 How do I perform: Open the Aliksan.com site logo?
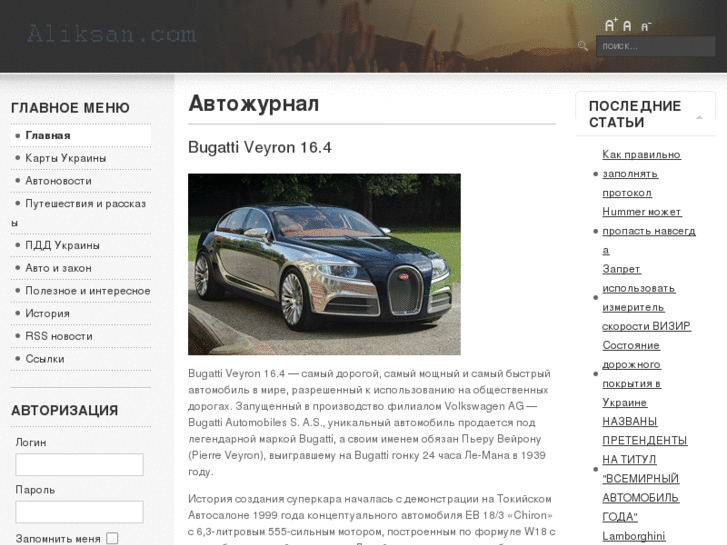[x=111, y=34]
